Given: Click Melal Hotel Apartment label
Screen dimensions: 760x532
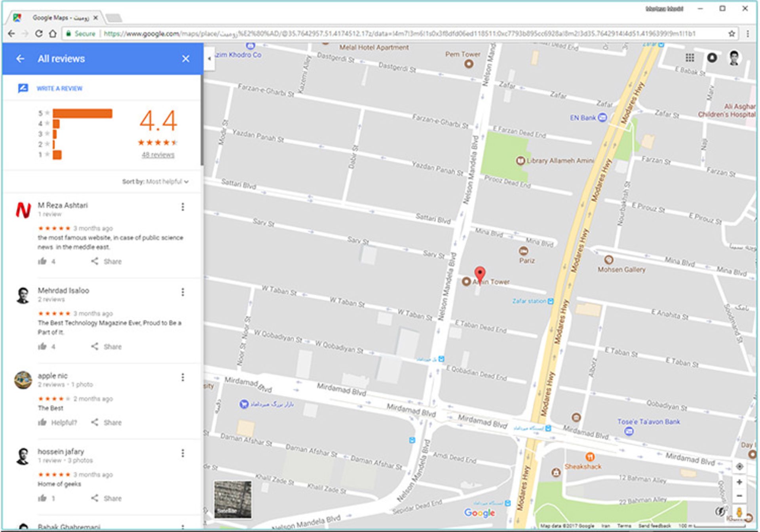Looking at the screenshot, I should 374,47.
